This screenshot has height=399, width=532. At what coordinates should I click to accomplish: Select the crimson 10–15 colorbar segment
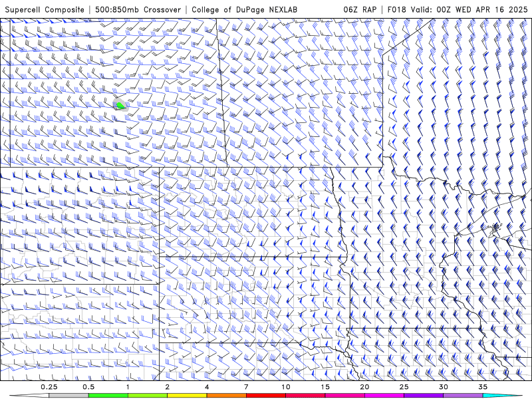coord(305,396)
